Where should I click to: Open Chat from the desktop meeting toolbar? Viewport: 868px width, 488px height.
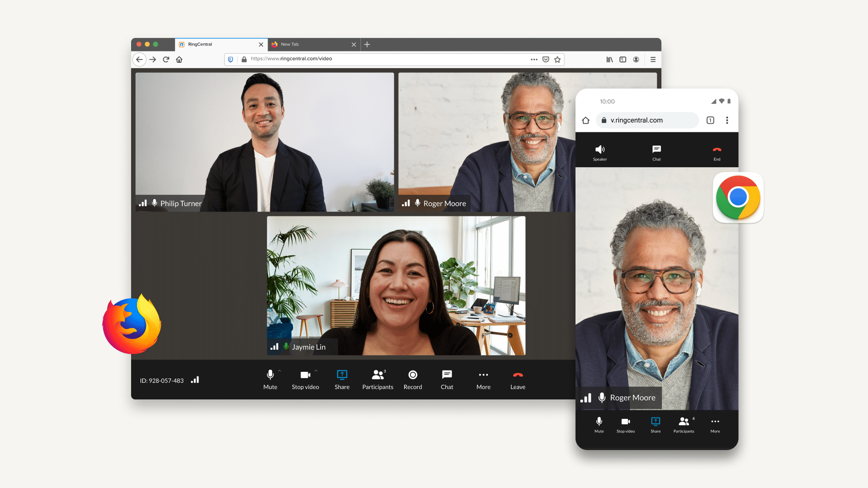[x=447, y=375]
